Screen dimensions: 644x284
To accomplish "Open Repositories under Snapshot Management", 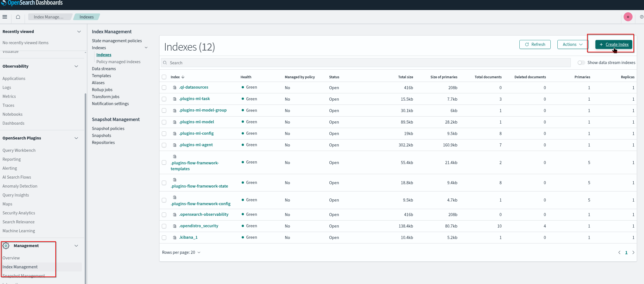I will [x=103, y=143].
